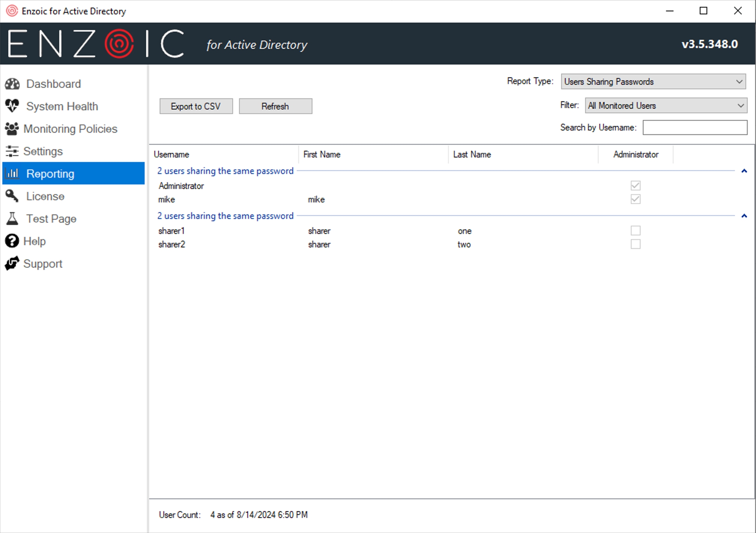
Task: Open the Report Type dropdown
Action: coord(653,82)
